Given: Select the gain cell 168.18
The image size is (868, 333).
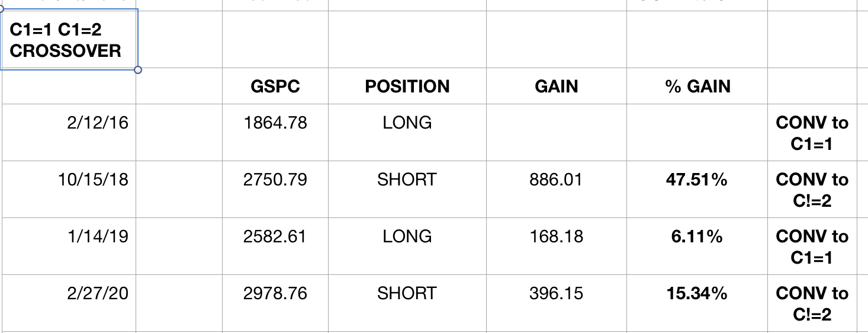Looking at the screenshot, I should (x=557, y=236).
